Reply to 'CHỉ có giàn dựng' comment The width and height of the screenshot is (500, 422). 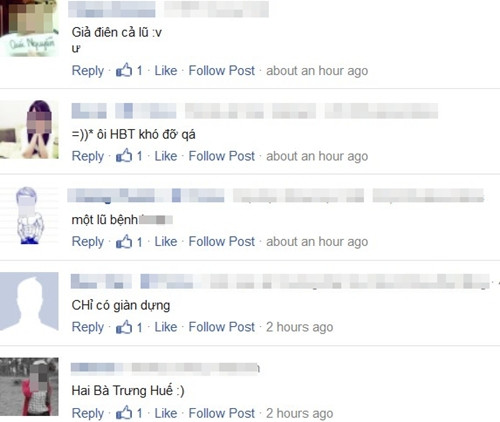point(88,327)
